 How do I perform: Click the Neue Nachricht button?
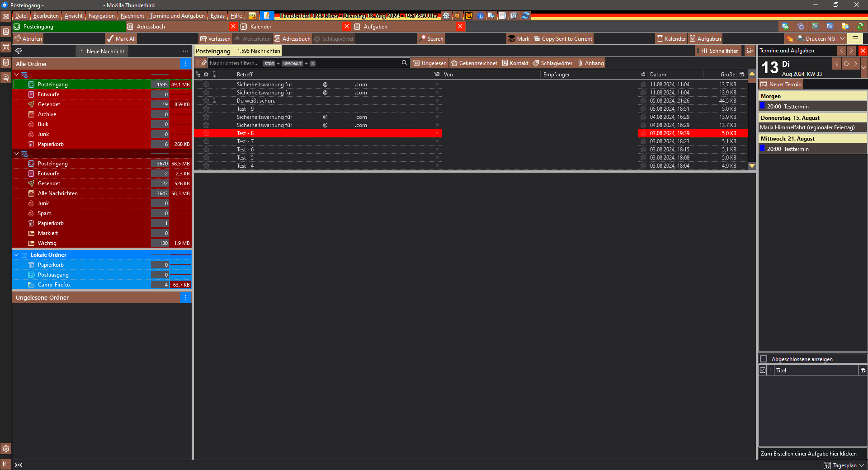click(x=102, y=51)
